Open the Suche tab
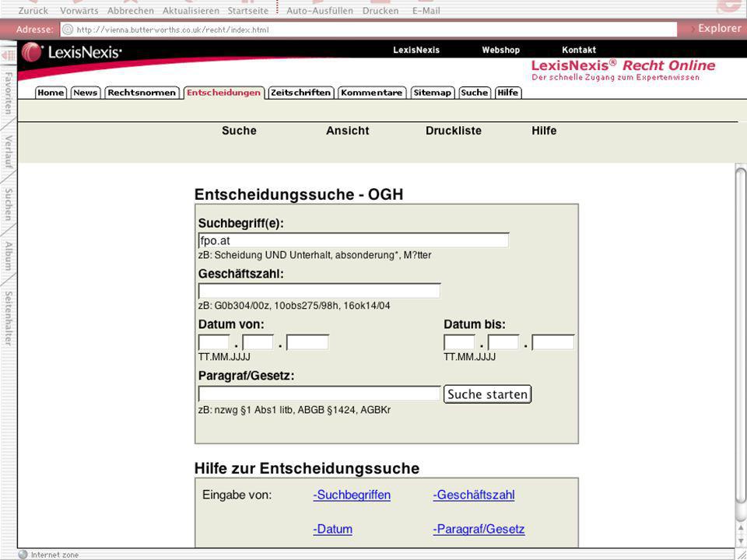 (474, 93)
